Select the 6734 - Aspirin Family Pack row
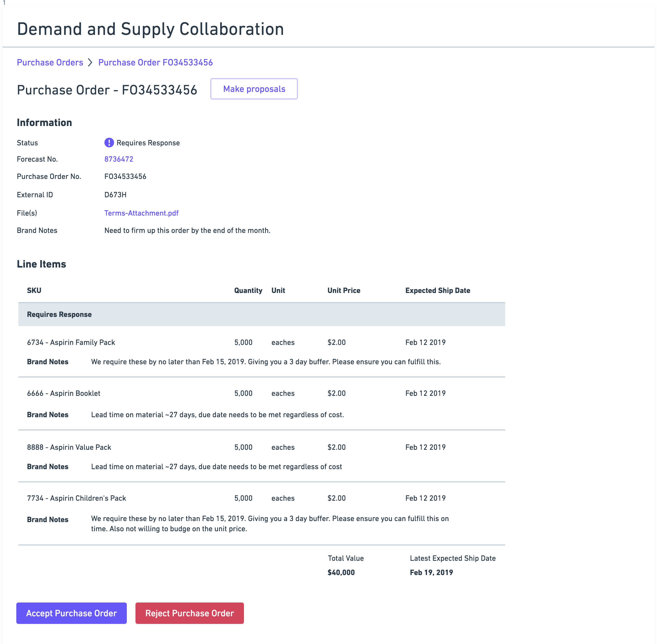The image size is (657, 644). tap(262, 352)
